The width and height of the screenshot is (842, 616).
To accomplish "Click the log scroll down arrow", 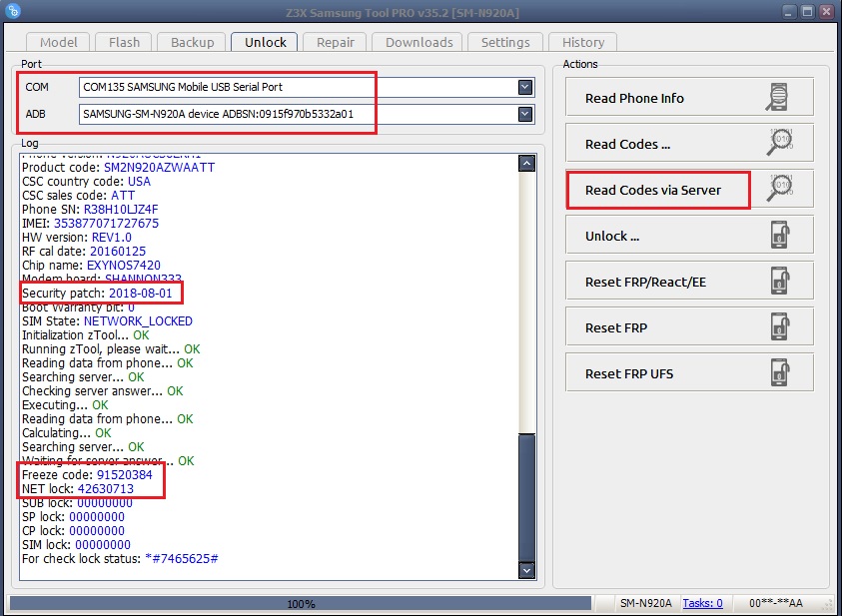I will [x=526, y=570].
